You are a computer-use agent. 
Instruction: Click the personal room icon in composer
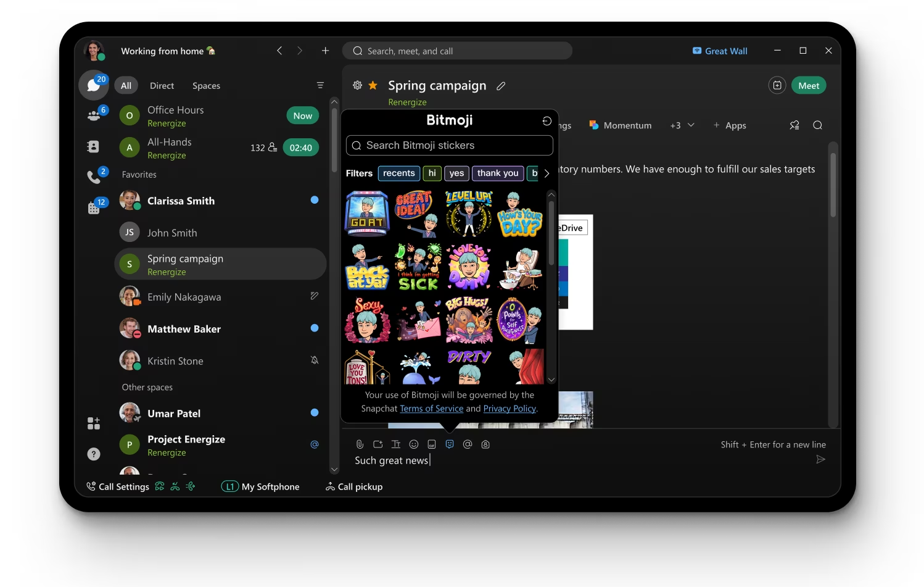tap(485, 444)
